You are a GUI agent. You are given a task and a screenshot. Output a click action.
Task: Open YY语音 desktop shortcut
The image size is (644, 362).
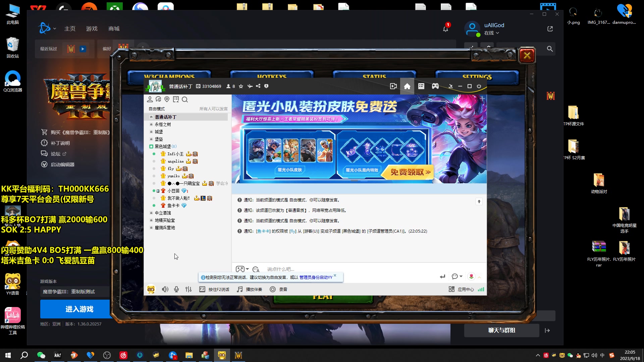pyautogui.click(x=13, y=284)
